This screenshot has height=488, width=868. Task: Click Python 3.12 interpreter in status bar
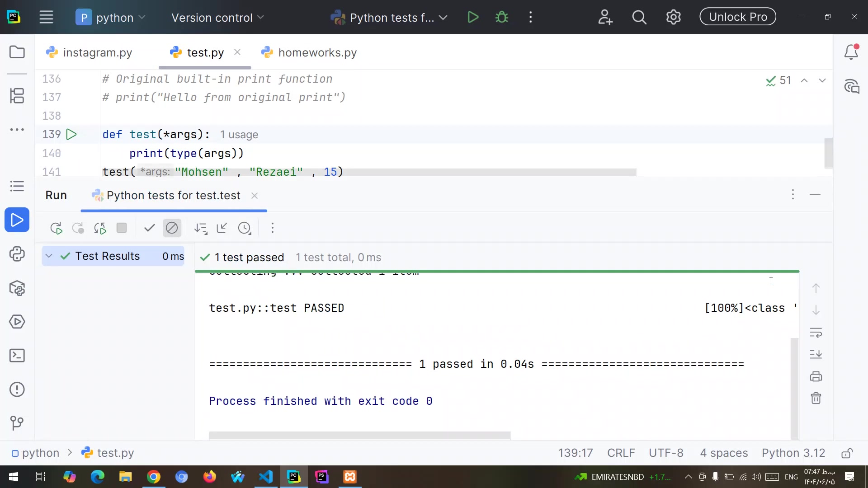[x=793, y=453]
